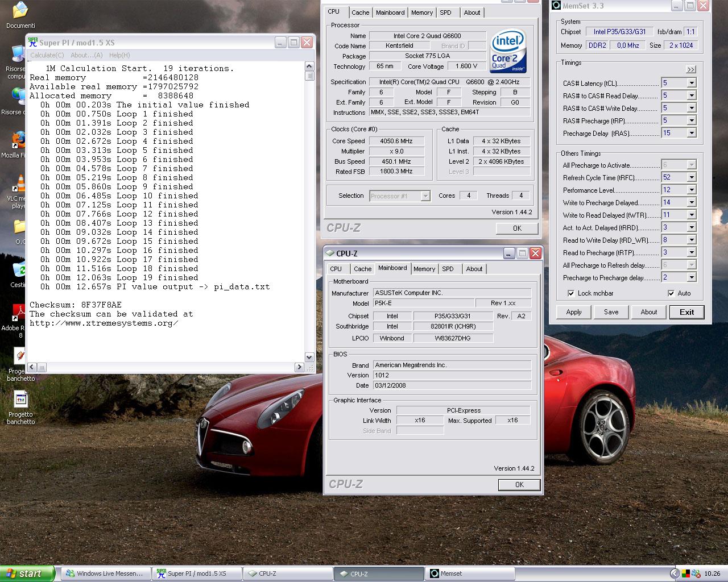Click the MemSet expand arrows button
728x582 pixels.
691,69
